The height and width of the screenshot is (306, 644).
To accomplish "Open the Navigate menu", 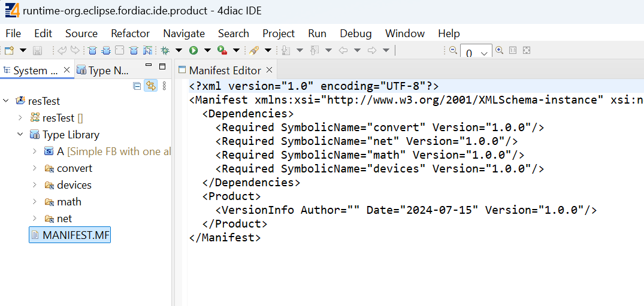I will pos(184,34).
